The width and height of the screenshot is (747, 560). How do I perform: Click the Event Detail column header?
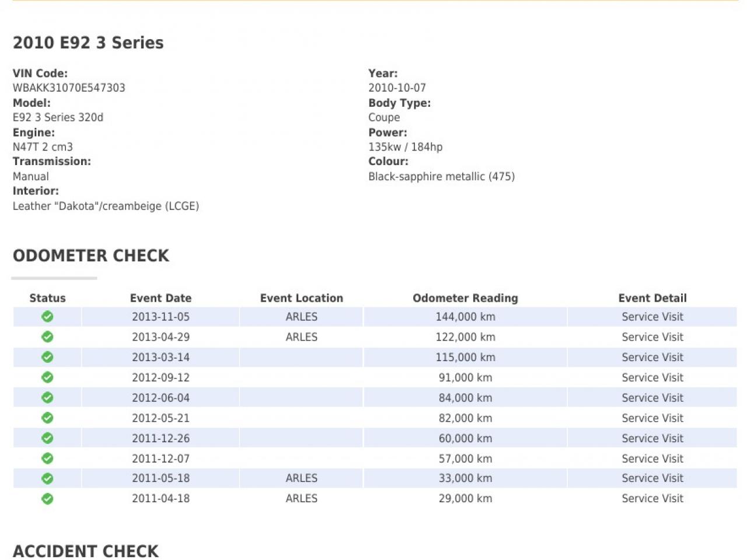652,298
